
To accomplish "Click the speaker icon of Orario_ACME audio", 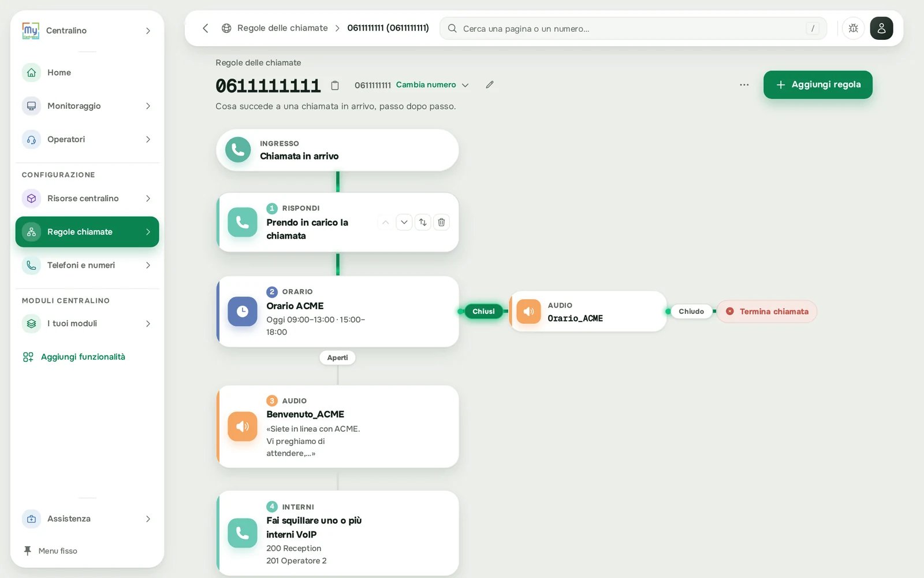I will (528, 312).
